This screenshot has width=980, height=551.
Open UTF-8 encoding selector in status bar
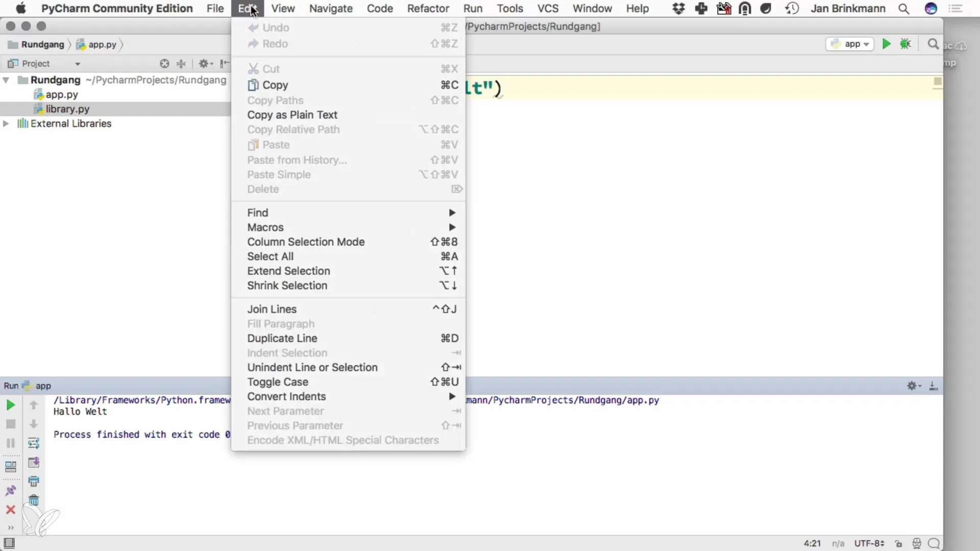[869, 544]
